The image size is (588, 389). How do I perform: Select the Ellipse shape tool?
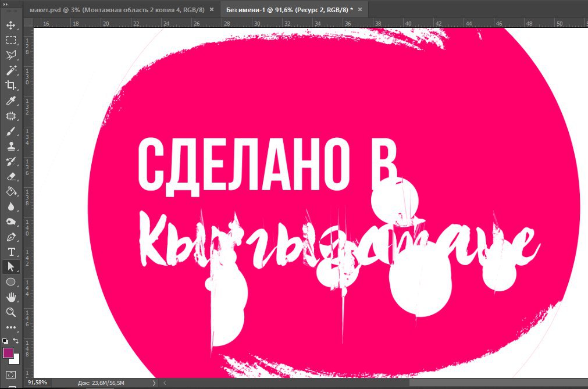(11, 282)
